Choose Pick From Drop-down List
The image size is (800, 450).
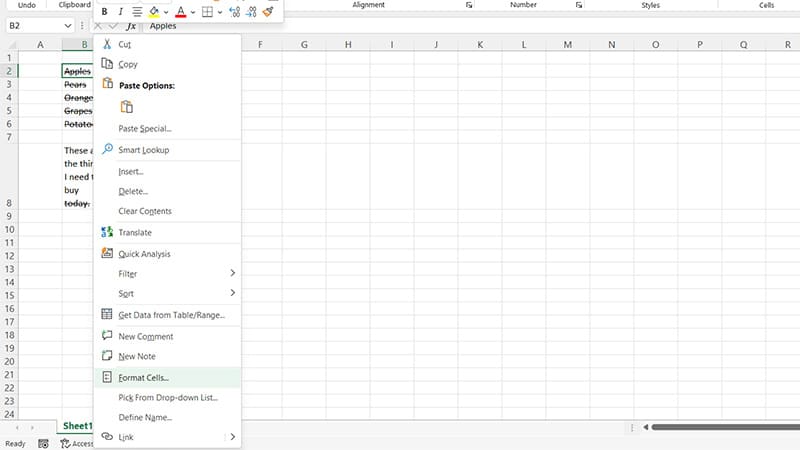[167, 398]
